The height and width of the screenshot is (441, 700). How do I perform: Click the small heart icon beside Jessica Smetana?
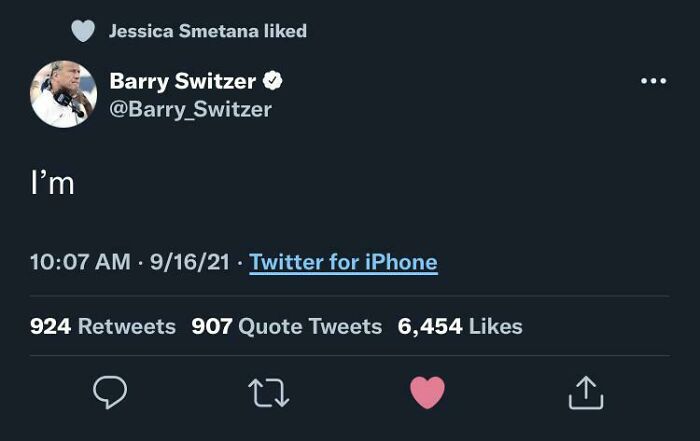(84, 31)
